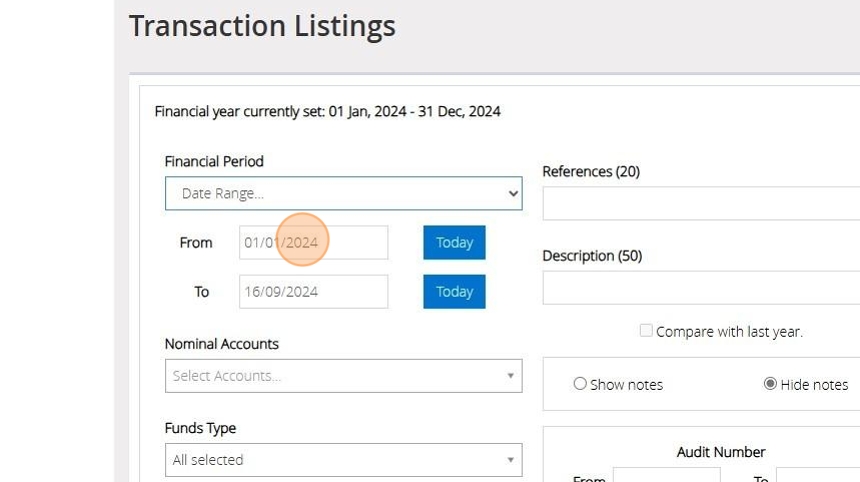Click the Funds Type label
The image size is (860, 482).
click(x=200, y=428)
